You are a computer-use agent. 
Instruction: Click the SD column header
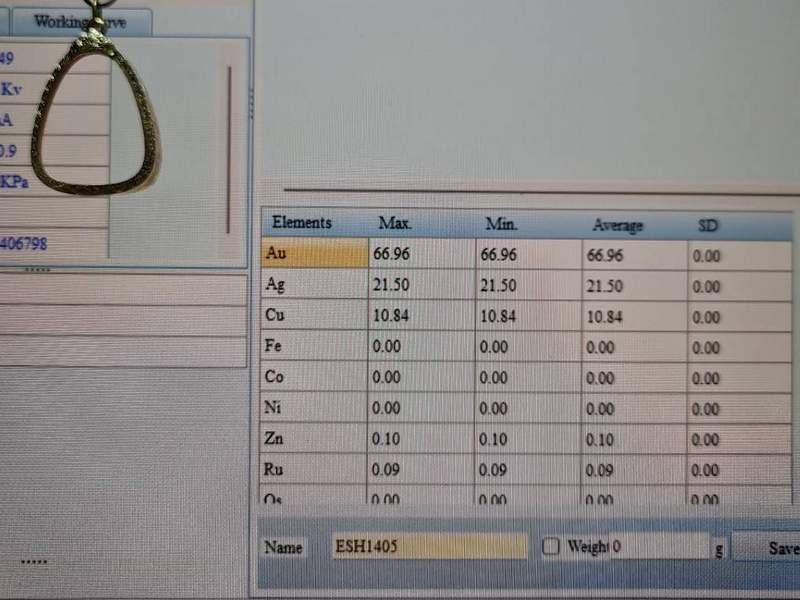(707, 225)
